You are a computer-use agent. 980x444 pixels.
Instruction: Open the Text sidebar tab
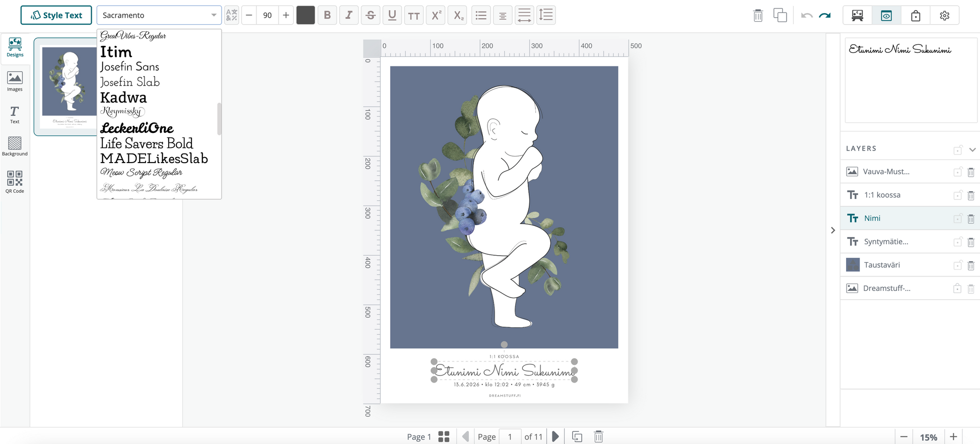15,115
